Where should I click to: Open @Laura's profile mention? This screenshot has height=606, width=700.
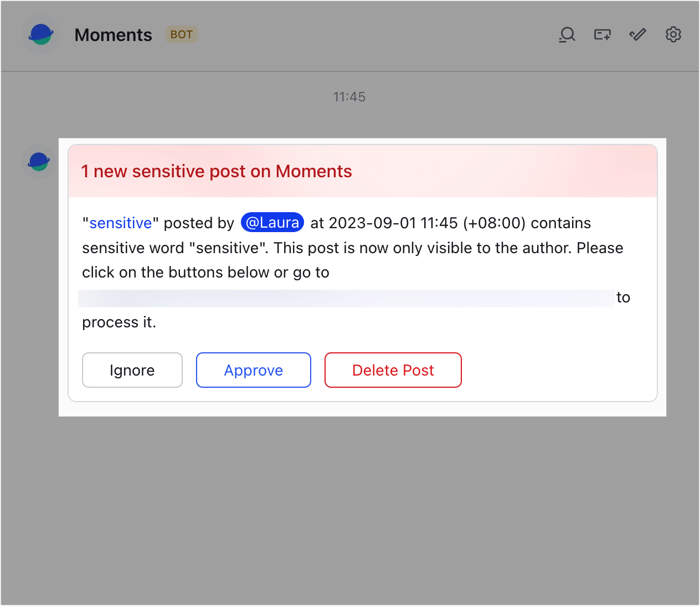272,222
